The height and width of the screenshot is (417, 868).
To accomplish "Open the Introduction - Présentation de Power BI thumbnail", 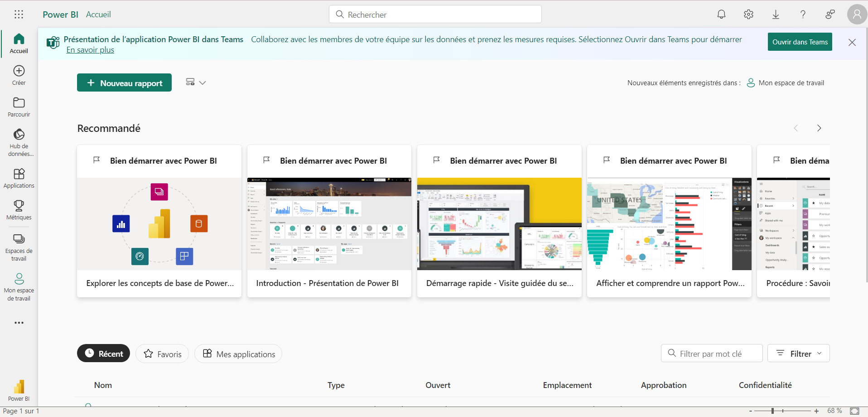I will click(329, 224).
